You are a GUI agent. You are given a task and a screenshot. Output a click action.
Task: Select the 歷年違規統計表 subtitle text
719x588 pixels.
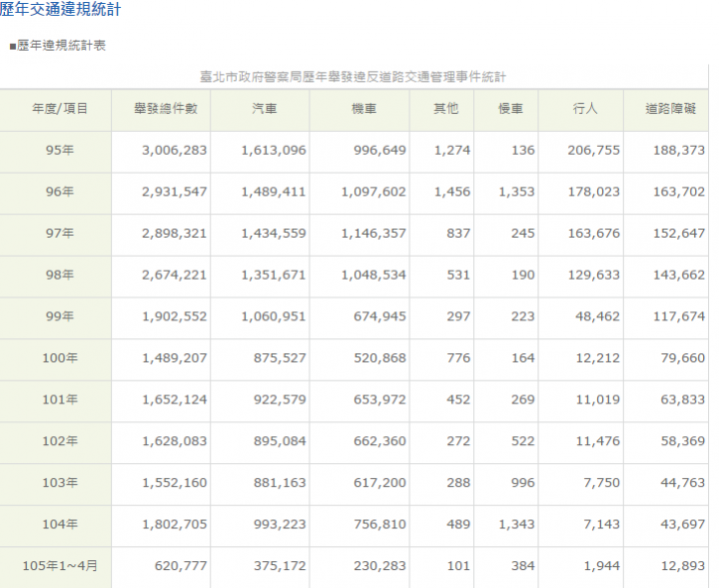(x=61, y=45)
